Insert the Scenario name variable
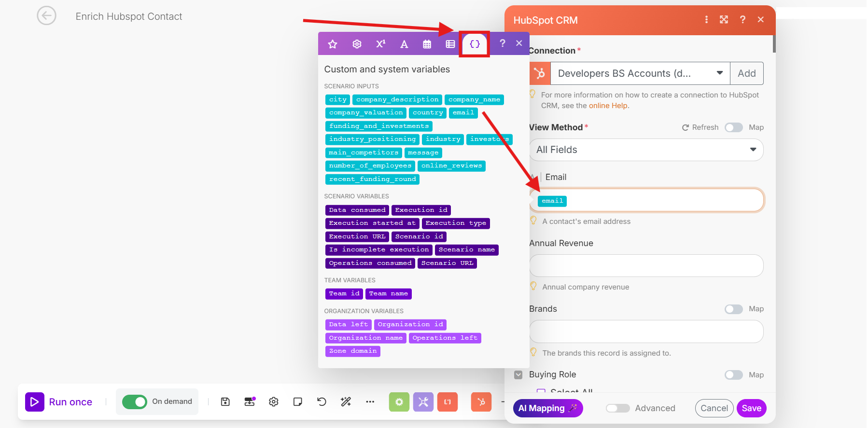Image resolution: width=868 pixels, height=428 pixels. pyautogui.click(x=467, y=249)
